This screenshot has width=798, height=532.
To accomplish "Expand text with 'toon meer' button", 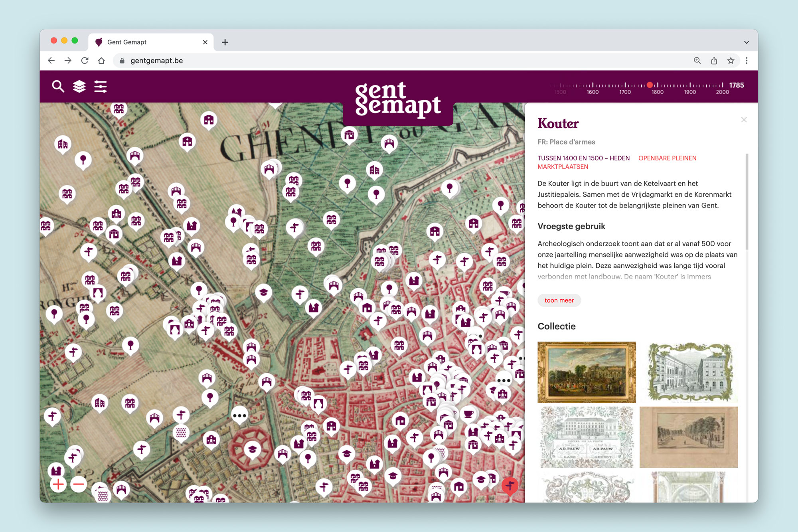I will coord(559,300).
